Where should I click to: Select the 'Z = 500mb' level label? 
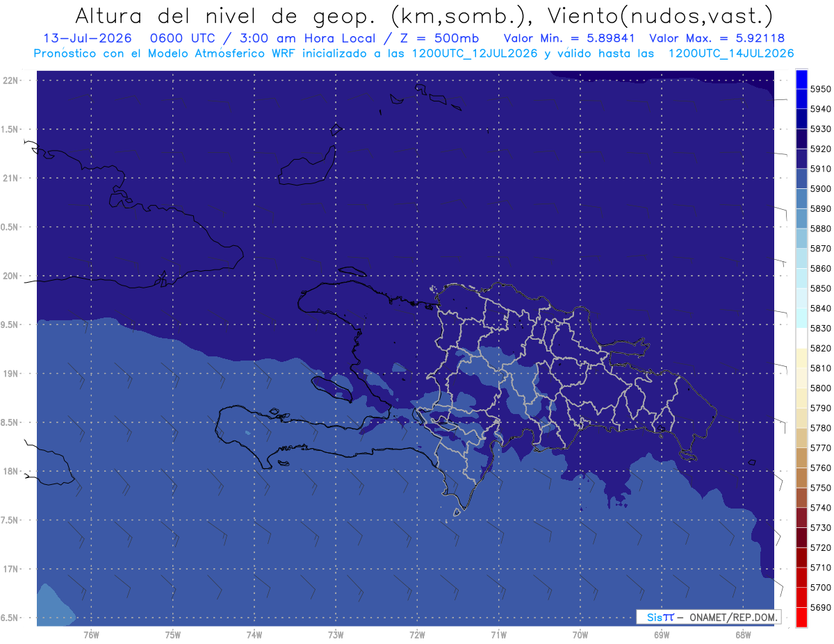pos(439,39)
